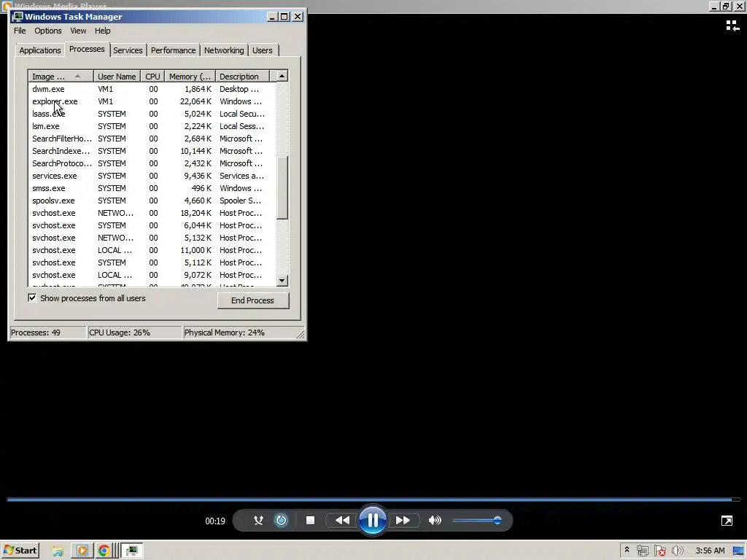Switch to Library view icon
Viewport: 747px width, 560px height.
tap(732, 26)
